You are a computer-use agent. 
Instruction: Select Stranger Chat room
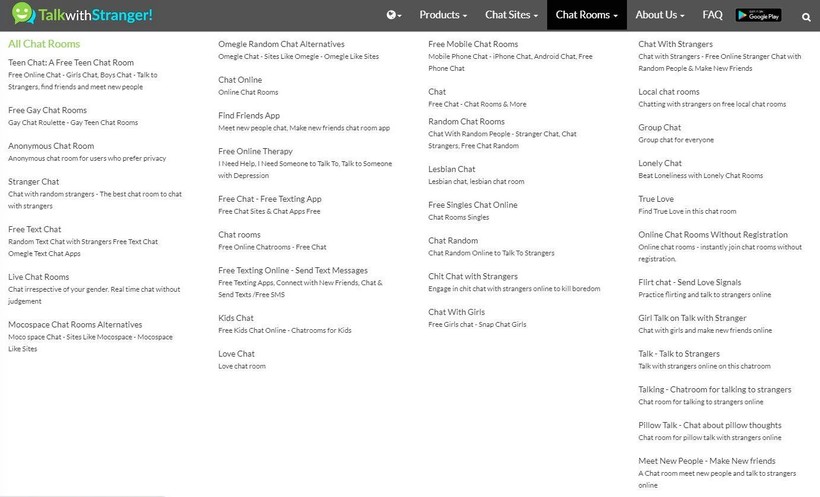[33, 182]
